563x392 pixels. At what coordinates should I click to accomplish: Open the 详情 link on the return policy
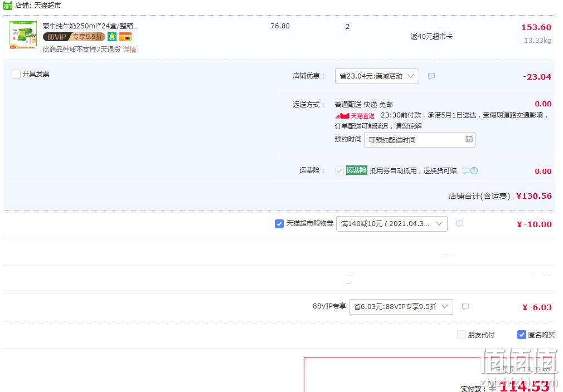pos(130,50)
